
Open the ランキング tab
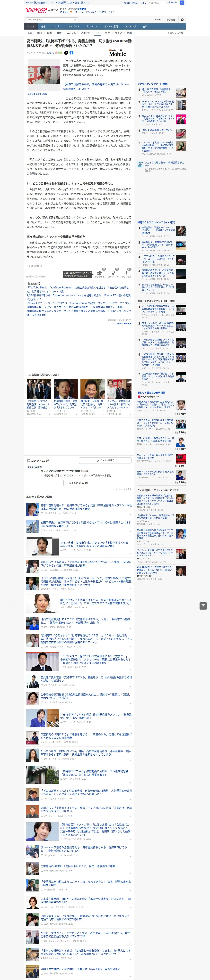pyautogui.click(x=130, y=27)
